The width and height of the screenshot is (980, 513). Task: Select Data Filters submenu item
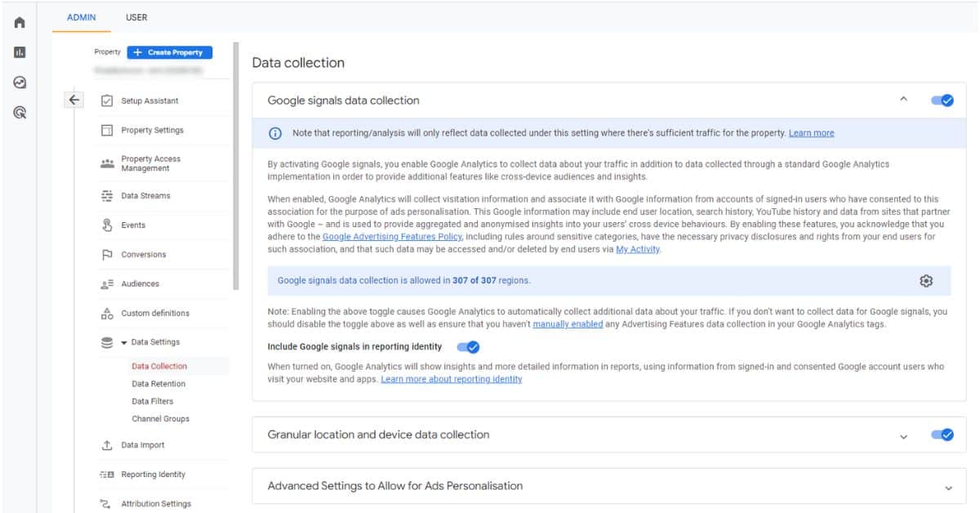[153, 401]
